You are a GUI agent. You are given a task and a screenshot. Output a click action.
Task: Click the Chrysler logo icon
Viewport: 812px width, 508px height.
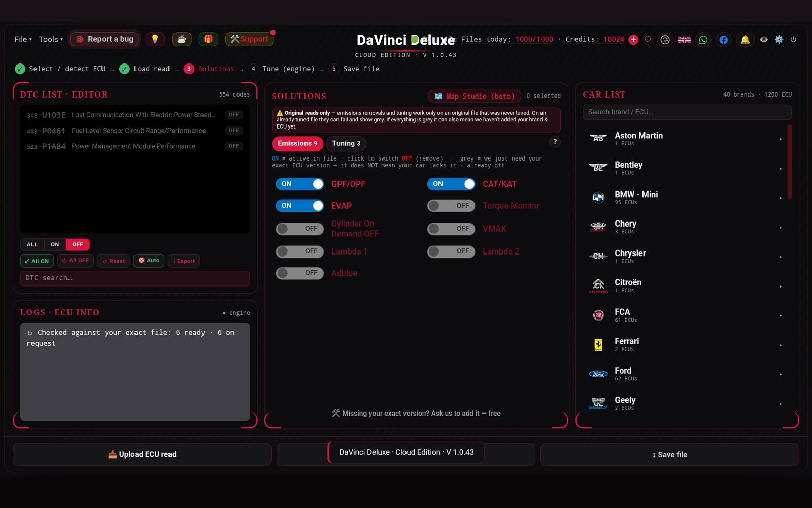tap(598, 256)
